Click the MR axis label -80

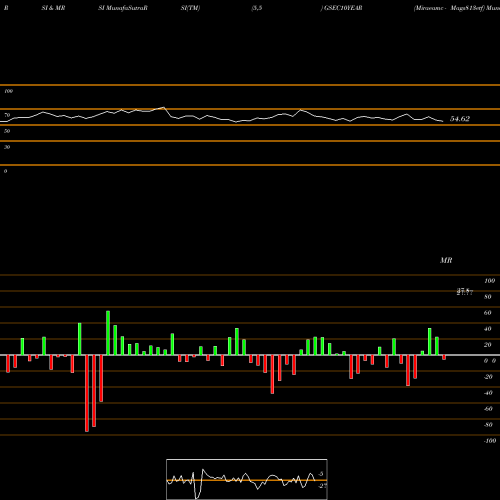click(488, 425)
